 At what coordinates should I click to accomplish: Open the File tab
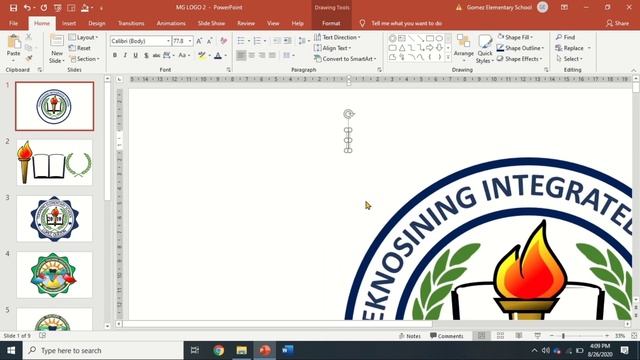[x=13, y=23]
